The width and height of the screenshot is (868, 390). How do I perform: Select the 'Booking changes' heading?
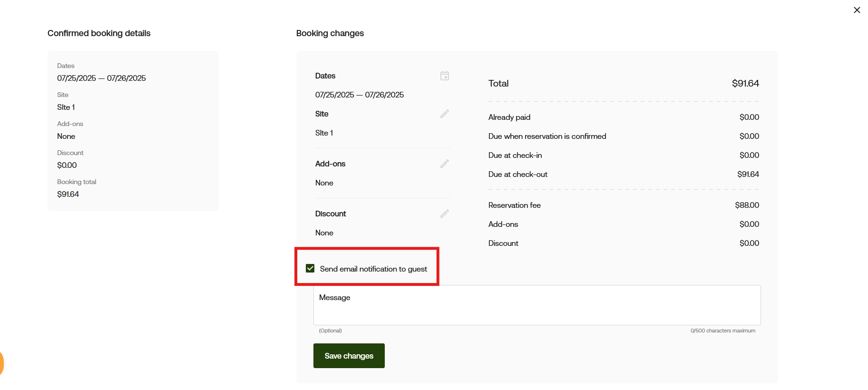click(x=330, y=33)
